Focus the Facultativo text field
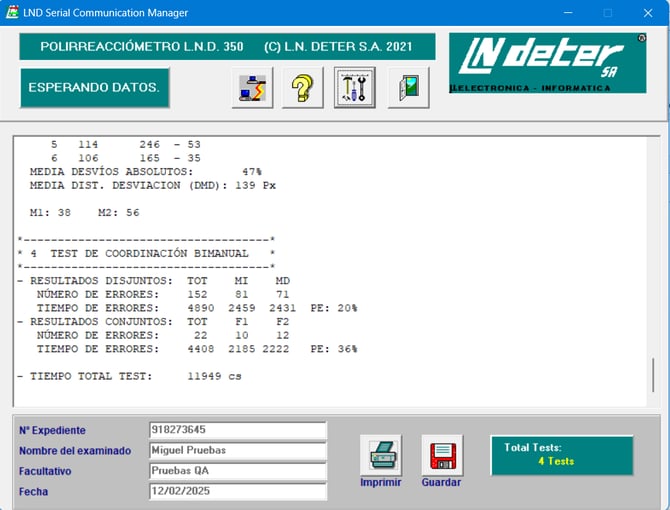Screen dimensions: 670x510 point(237,471)
